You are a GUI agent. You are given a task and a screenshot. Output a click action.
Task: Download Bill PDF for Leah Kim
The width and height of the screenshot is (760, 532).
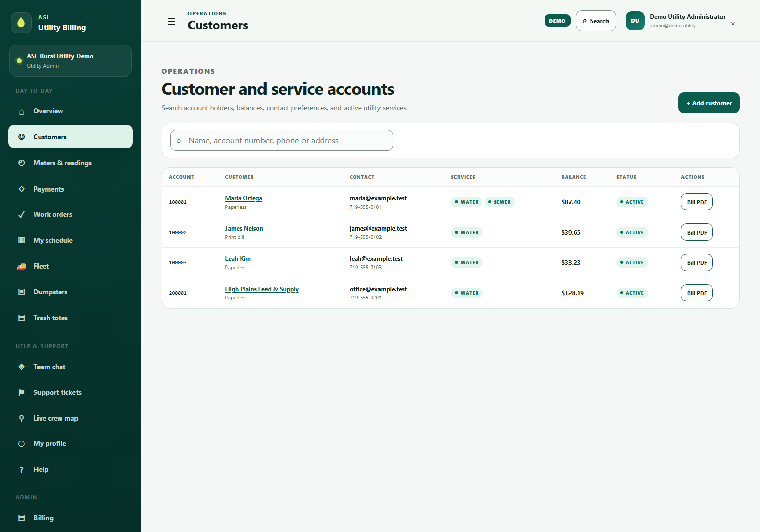pyautogui.click(x=697, y=262)
